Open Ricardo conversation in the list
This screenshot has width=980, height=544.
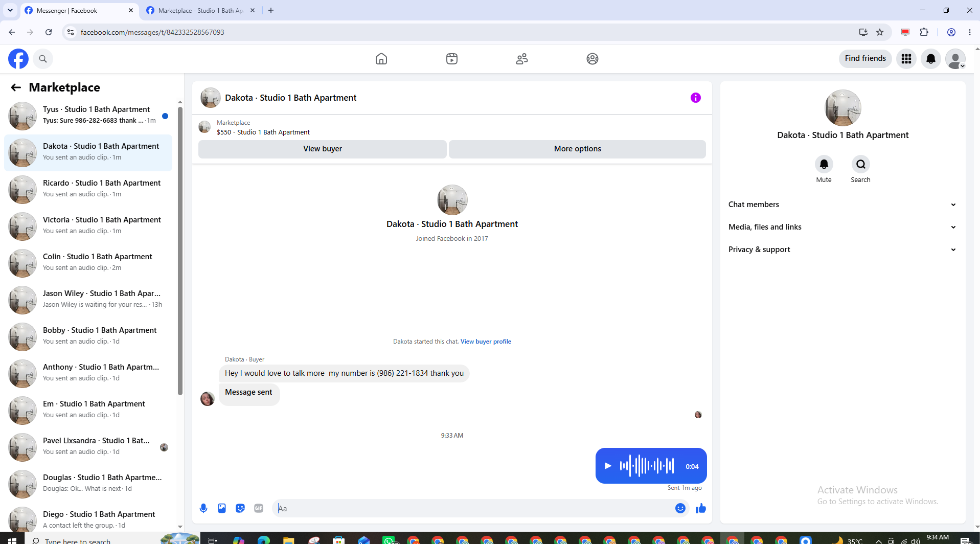pyautogui.click(x=88, y=190)
